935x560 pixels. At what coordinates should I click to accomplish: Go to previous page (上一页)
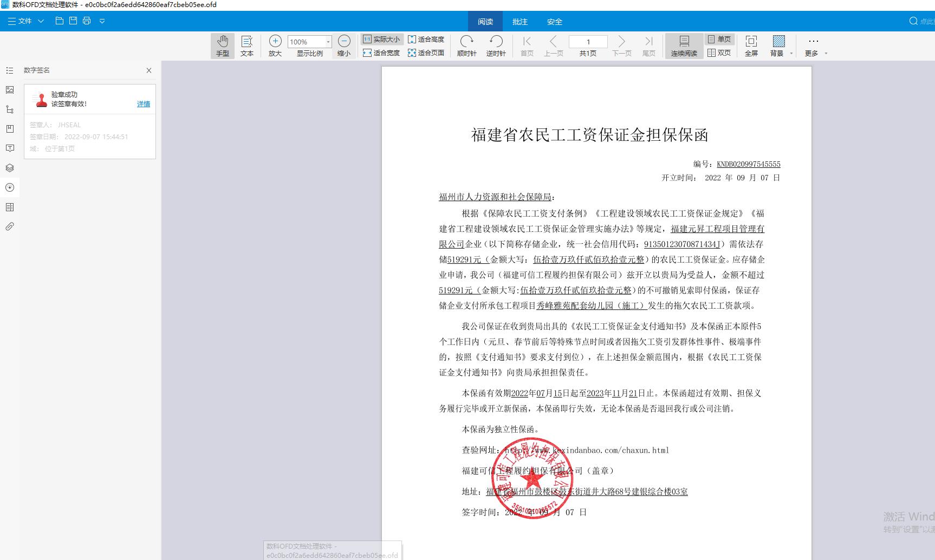(x=553, y=45)
